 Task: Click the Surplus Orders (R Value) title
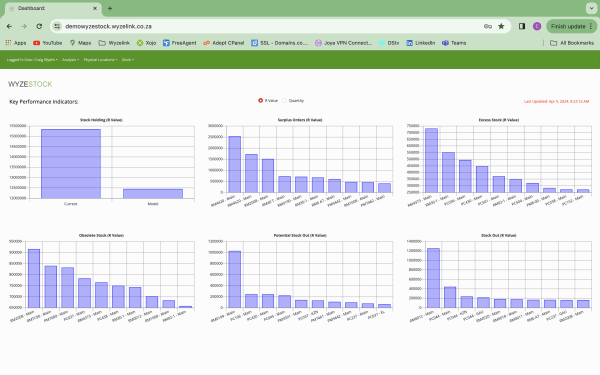click(x=300, y=120)
